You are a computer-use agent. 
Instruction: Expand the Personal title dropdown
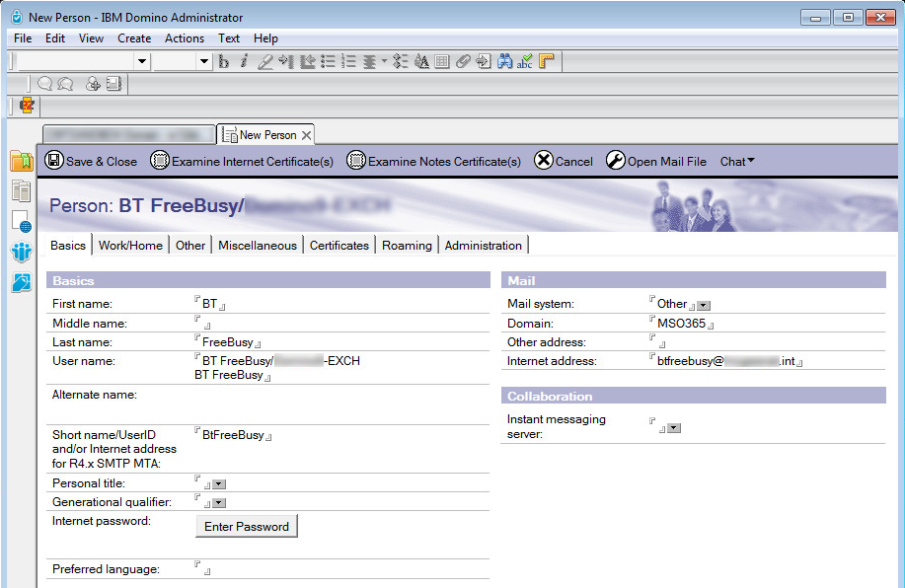pos(219,484)
